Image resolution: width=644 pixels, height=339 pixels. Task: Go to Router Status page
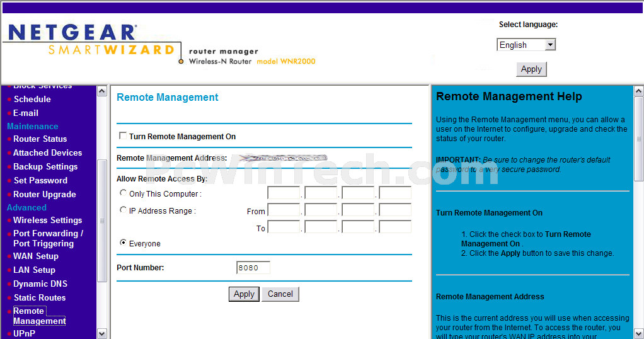40,139
